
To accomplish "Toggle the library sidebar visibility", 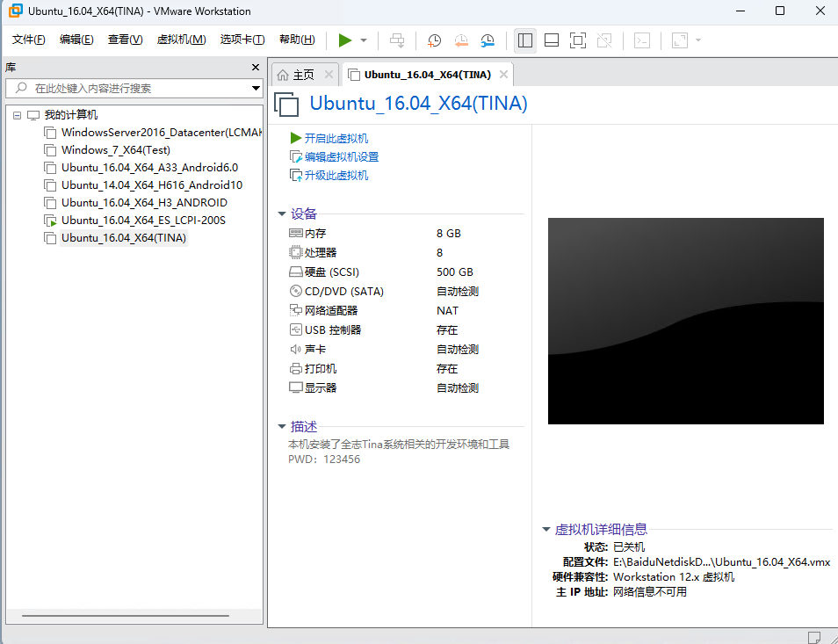I will click(x=524, y=40).
